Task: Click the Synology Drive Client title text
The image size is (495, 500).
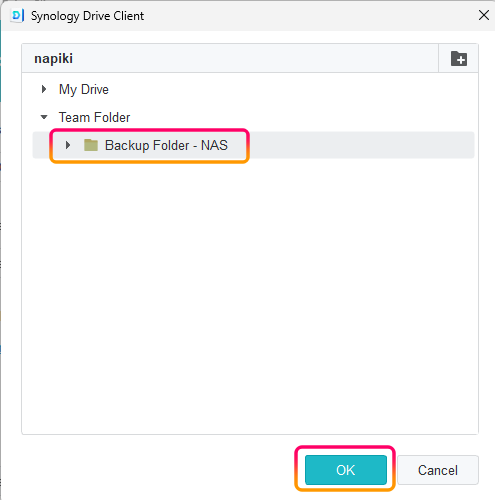Action: (87, 16)
